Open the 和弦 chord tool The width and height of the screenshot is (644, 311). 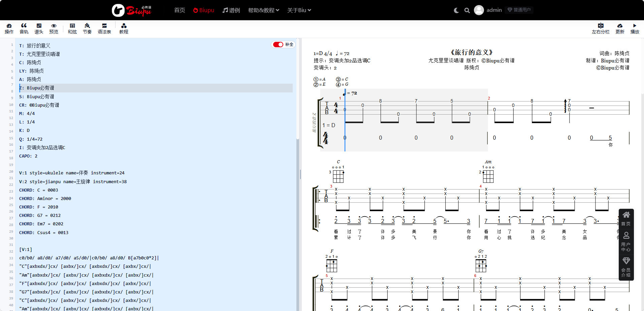[x=72, y=29]
